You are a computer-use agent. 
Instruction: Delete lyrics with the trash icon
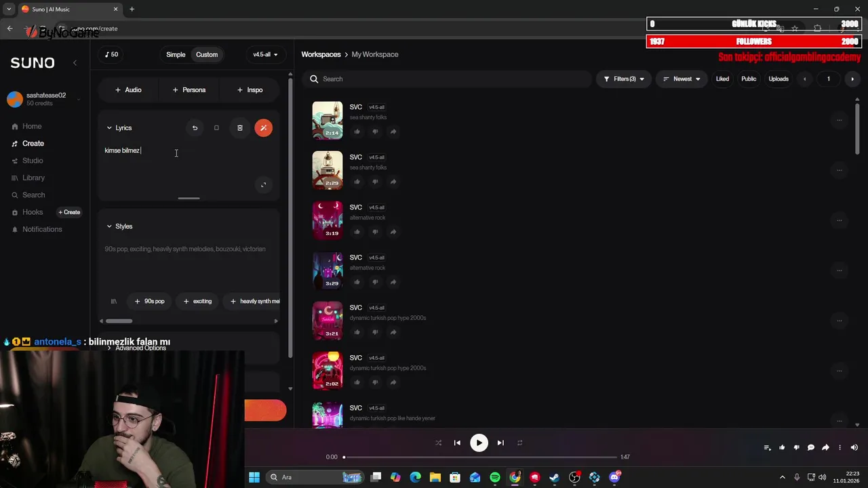pyautogui.click(x=239, y=127)
